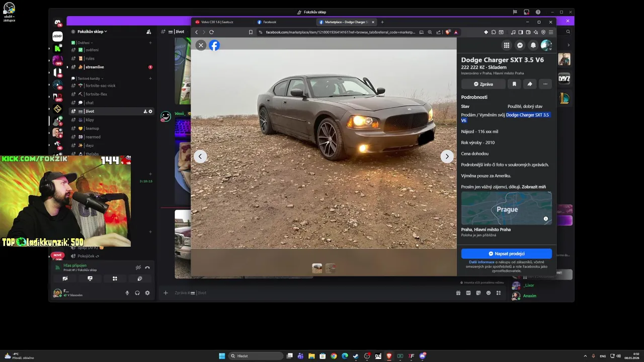Open Facebook Messenger icon
The image size is (644, 362).
(520, 45)
